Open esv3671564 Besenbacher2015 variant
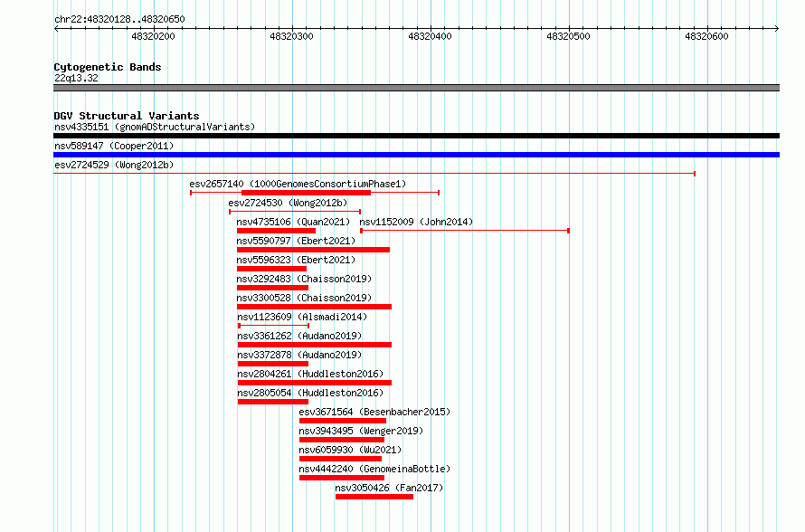This screenshot has height=532, width=805. click(374, 412)
